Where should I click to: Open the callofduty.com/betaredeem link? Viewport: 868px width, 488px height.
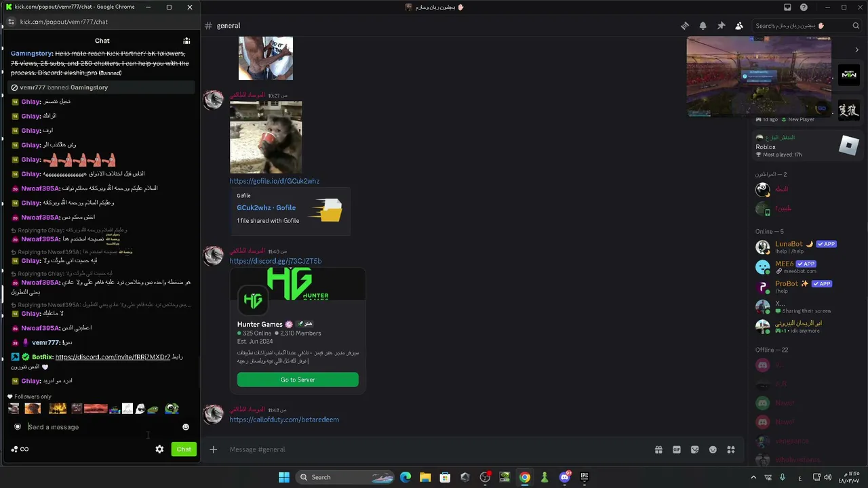click(284, 420)
